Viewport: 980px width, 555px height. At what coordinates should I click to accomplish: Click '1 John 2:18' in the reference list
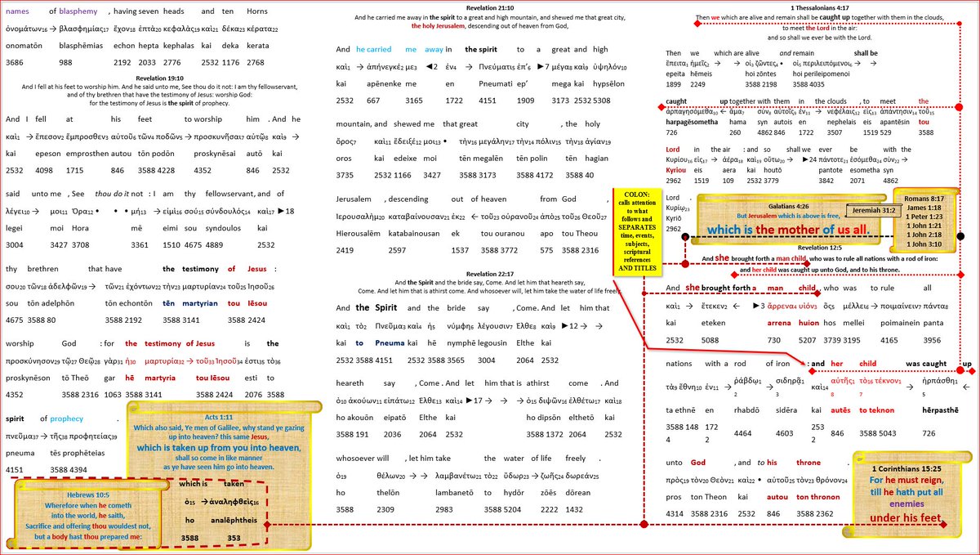click(x=925, y=236)
